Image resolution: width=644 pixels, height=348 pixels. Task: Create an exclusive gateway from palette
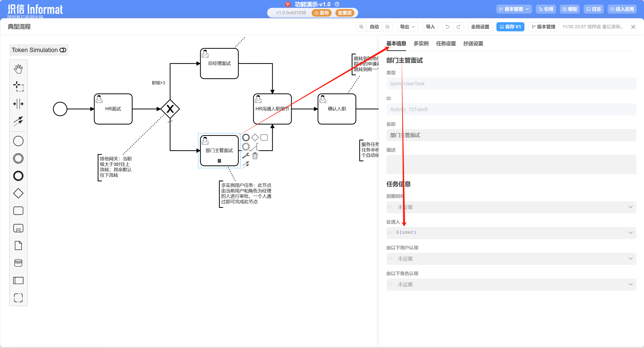tap(18, 193)
